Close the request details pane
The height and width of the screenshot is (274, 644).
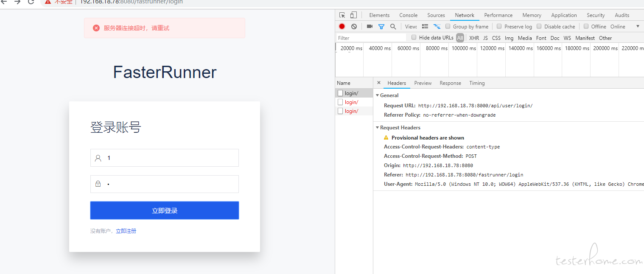(x=379, y=83)
